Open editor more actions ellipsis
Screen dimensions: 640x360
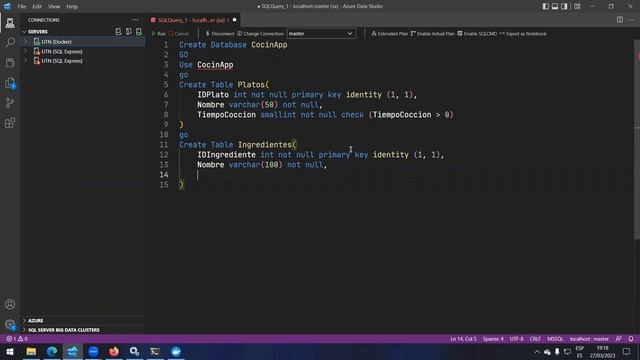pos(631,20)
